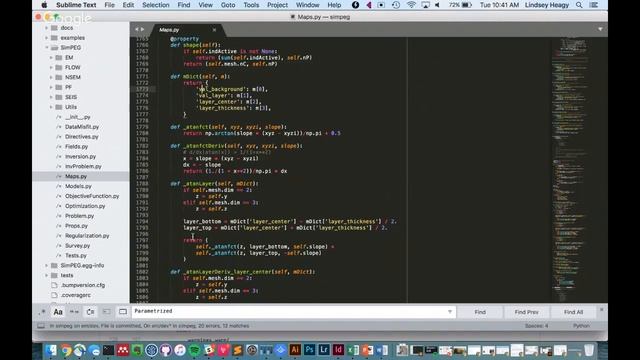Screen dimensions: 640x360
Task: Open Fields.py in sidebar
Action: click(76, 147)
